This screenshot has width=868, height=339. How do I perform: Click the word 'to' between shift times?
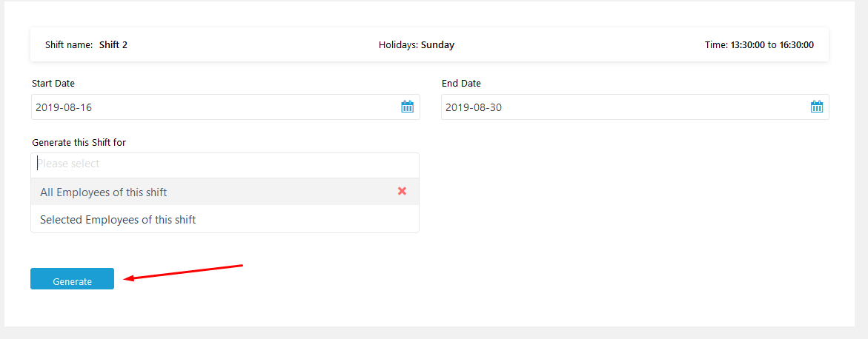pyautogui.click(x=772, y=45)
